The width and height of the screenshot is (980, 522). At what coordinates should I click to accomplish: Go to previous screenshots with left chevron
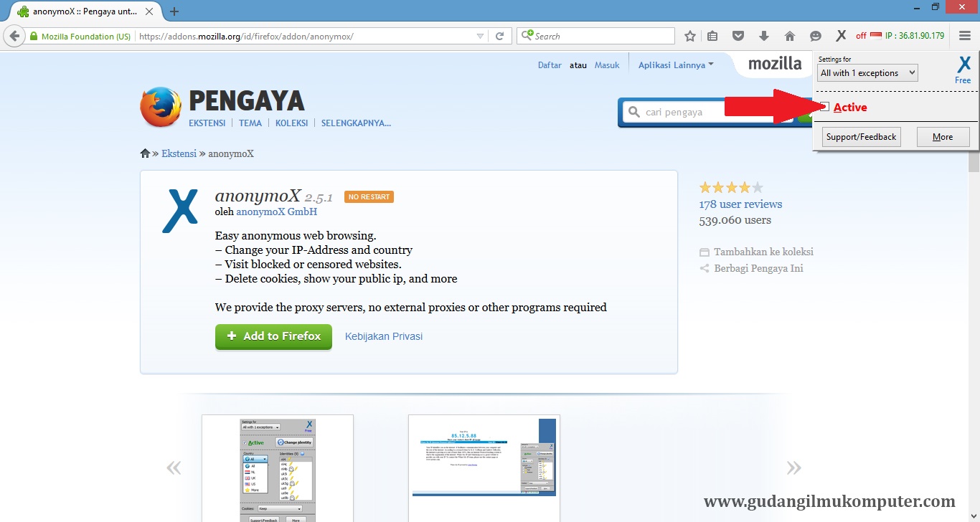174,468
